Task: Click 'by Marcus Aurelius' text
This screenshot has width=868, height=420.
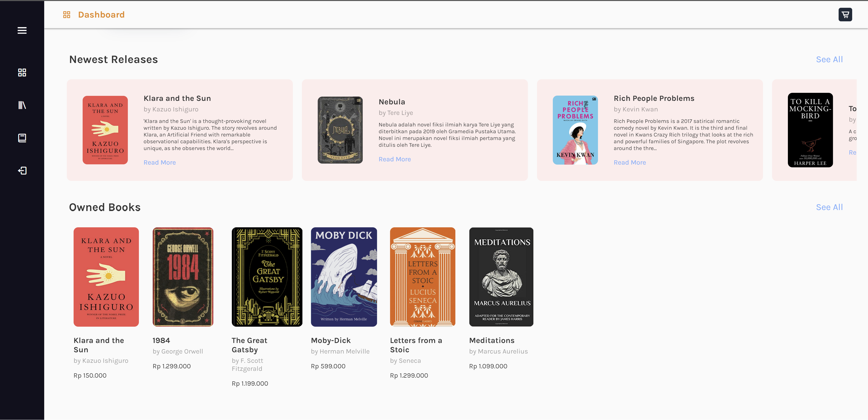Action: pos(498,351)
